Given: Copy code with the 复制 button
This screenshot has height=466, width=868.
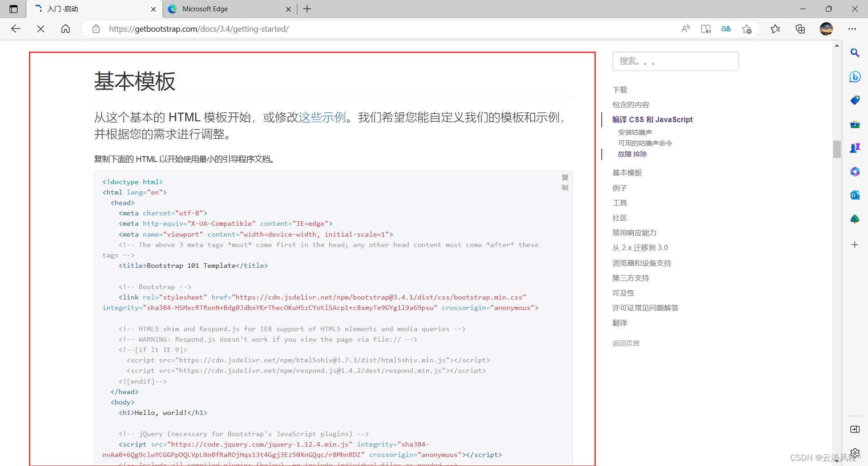Looking at the screenshot, I should point(565,182).
